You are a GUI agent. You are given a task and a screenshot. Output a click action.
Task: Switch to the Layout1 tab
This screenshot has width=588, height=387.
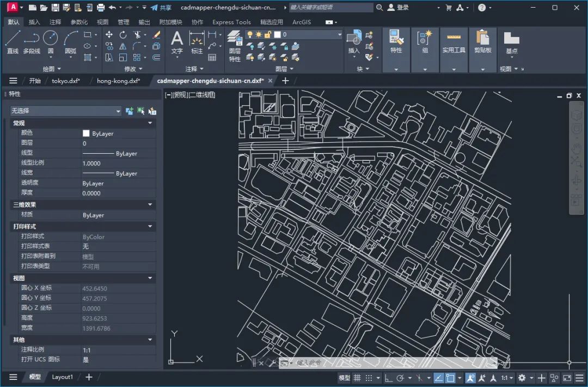pos(62,377)
